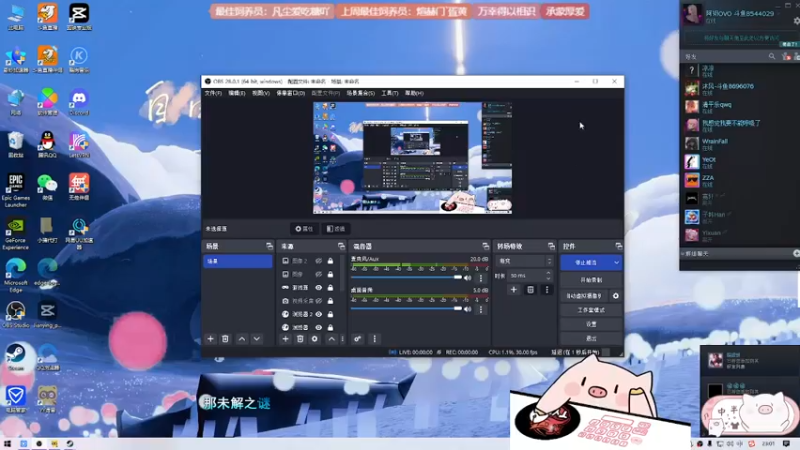Viewport: 800px width, 450px height.
Task: Open the Docks menu in OBS
Action: tap(290, 93)
